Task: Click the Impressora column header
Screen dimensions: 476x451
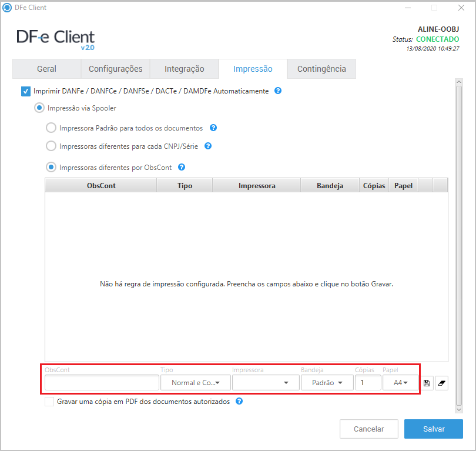Action: (x=257, y=186)
